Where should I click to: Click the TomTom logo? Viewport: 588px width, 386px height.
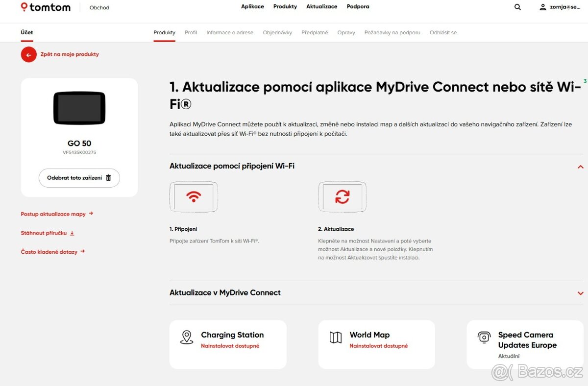(46, 7)
